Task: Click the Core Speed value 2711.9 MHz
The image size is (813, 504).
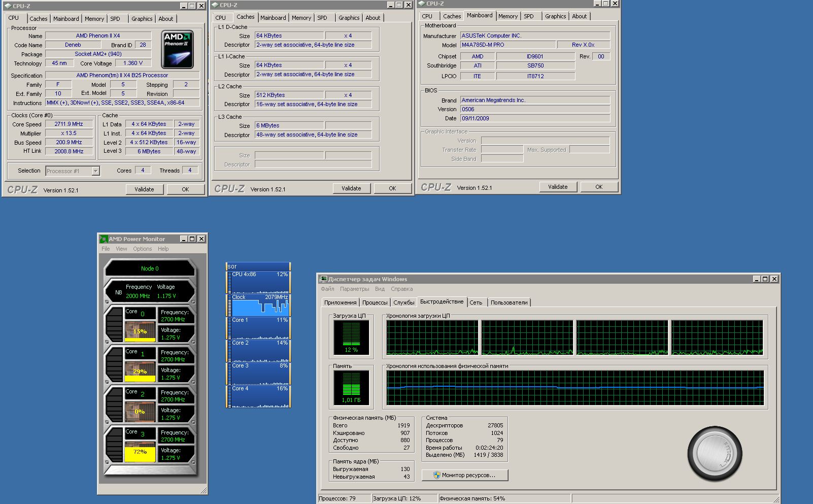Action: point(69,124)
